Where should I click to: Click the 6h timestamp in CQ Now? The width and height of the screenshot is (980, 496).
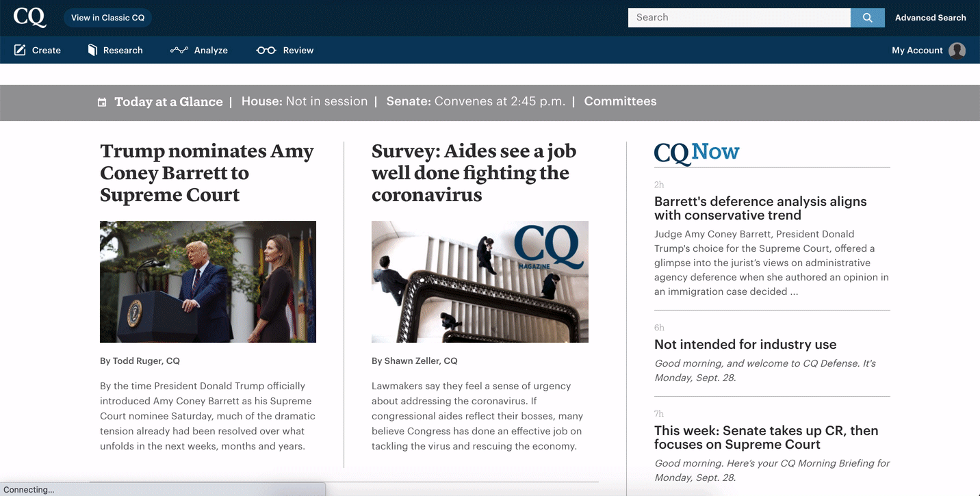click(x=659, y=328)
